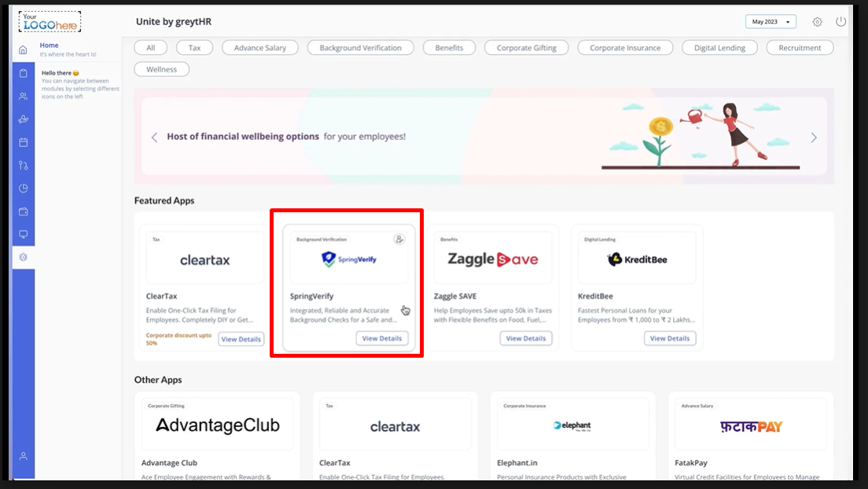868x489 pixels.
Task: Select the Corporate Insurance filter chip
Action: click(625, 48)
